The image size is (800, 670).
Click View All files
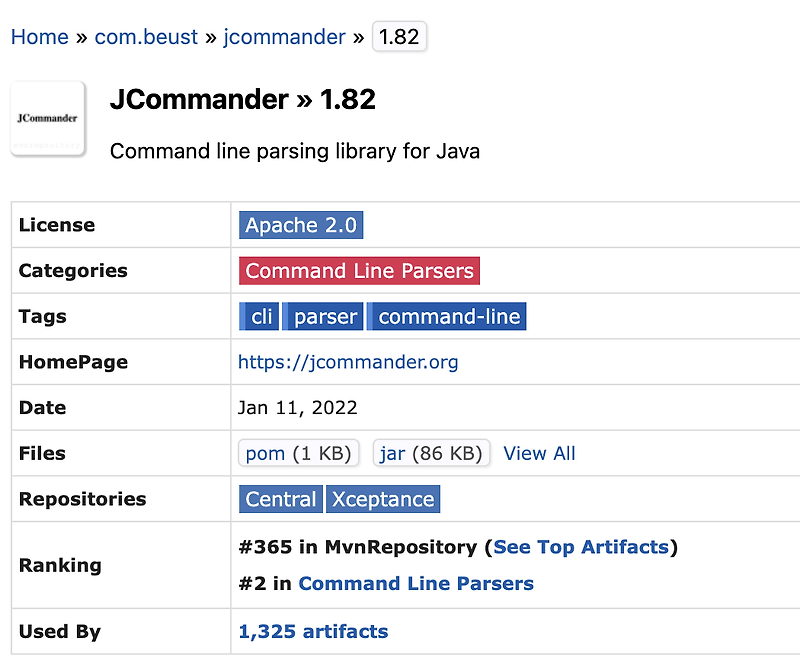tap(539, 453)
